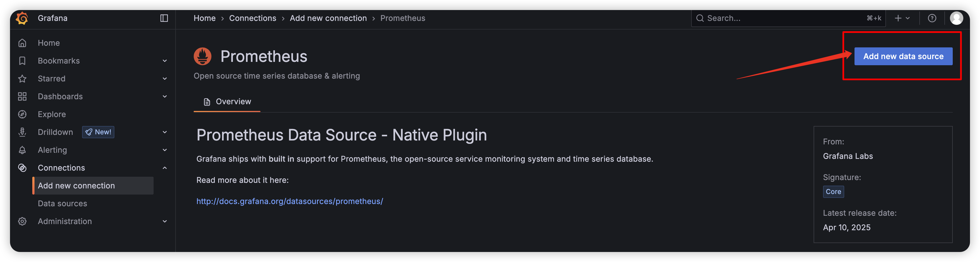Click the Bookmarks icon in sidebar
Image resolution: width=980 pixels, height=262 pixels.
point(23,61)
